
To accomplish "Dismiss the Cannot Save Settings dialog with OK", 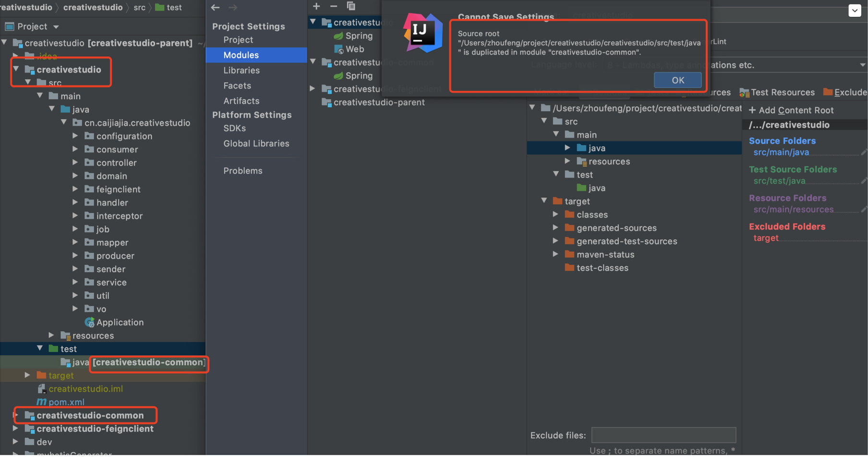I will point(677,80).
